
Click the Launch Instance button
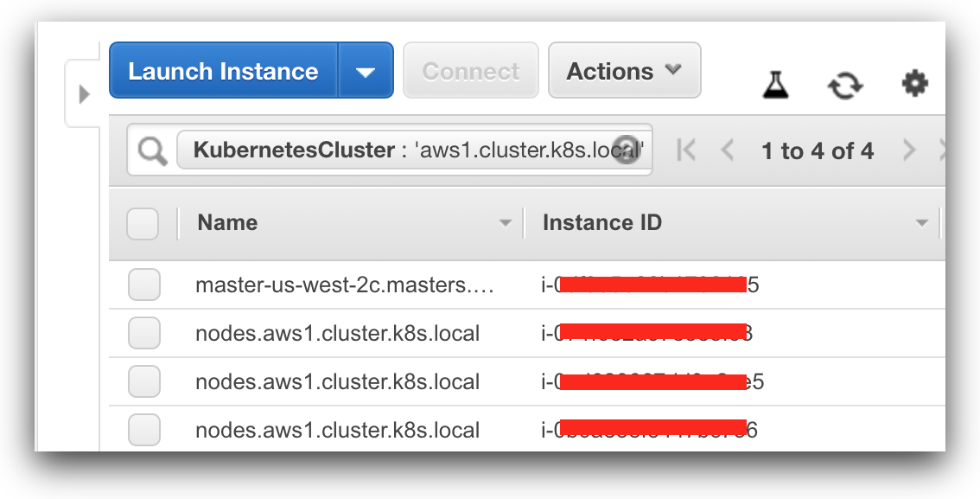223,71
